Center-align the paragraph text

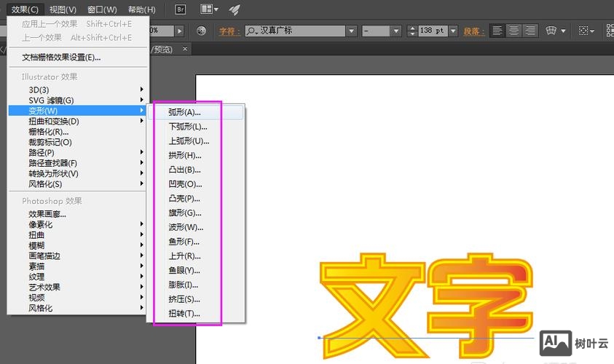514,31
